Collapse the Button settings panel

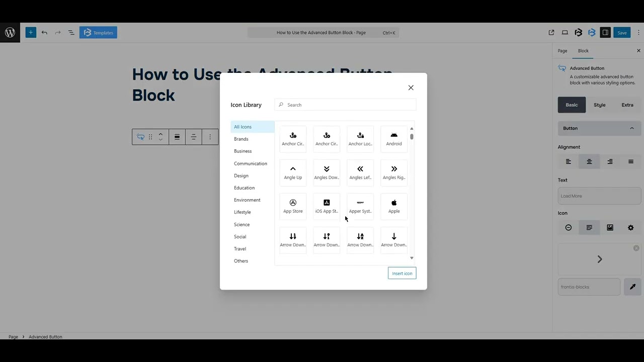tap(631, 128)
